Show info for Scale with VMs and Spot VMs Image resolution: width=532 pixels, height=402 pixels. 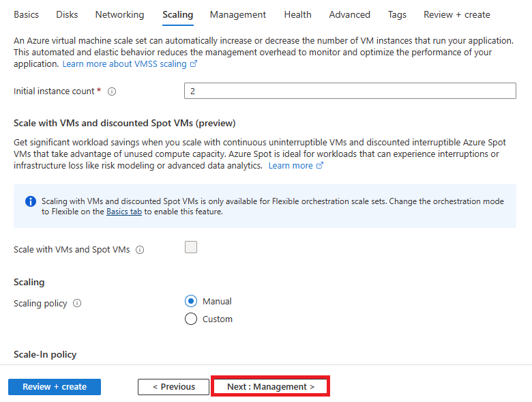pos(140,250)
